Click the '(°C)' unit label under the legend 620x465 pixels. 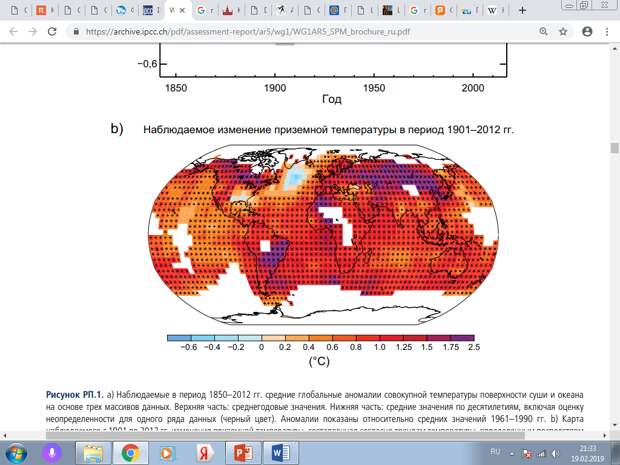319,361
